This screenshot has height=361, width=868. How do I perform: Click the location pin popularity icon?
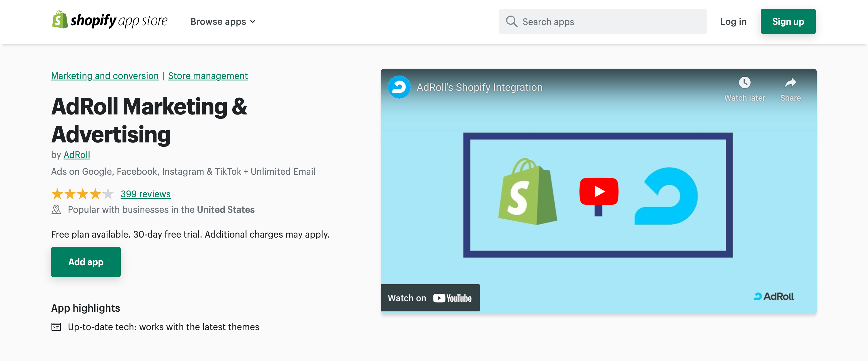[56, 210]
